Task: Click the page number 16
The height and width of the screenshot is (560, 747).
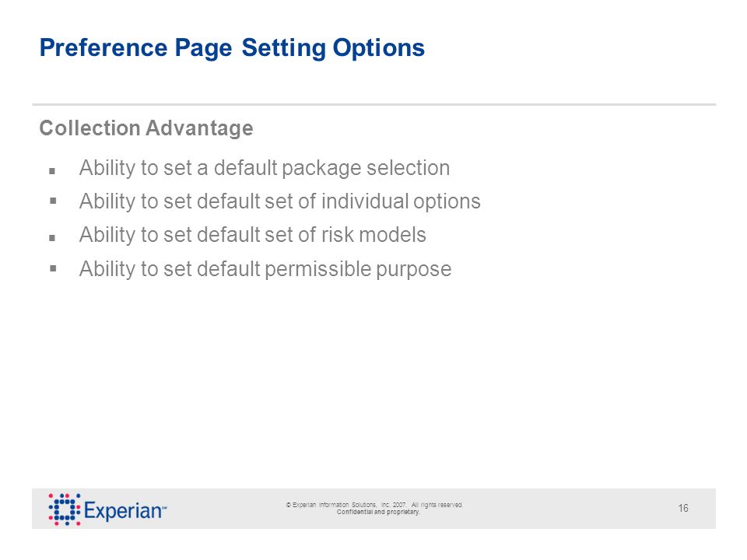Action: tap(683, 508)
